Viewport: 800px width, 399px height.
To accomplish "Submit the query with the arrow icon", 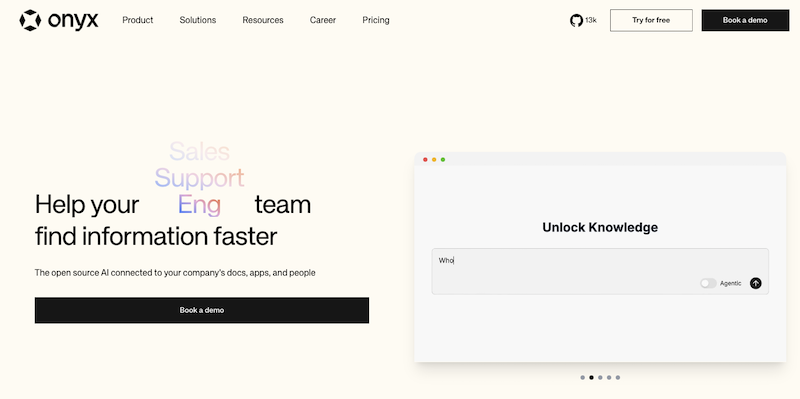I will coord(756,283).
